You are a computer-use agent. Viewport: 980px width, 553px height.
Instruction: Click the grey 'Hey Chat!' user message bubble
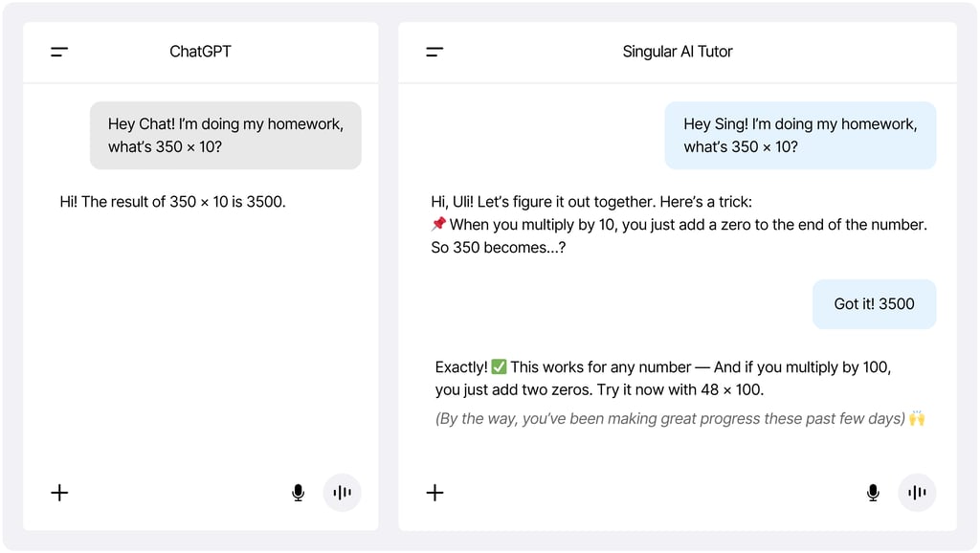[226, 135]
